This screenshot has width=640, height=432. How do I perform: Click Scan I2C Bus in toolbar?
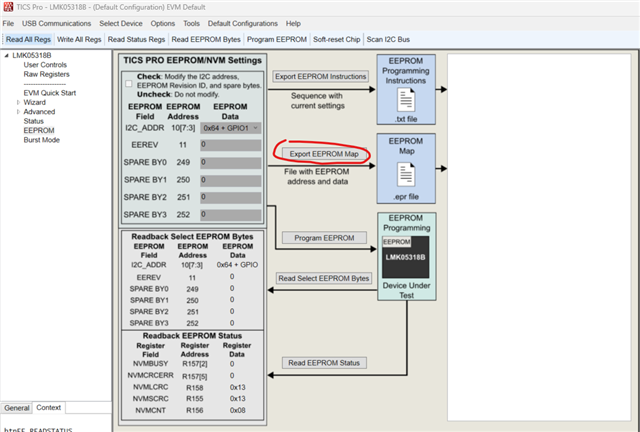(388, 39)
